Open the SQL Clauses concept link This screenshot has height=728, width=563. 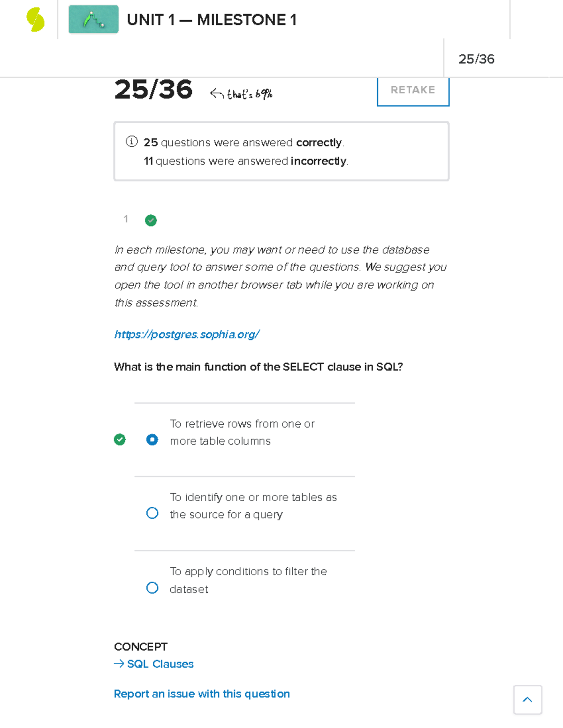coord(160,664)
